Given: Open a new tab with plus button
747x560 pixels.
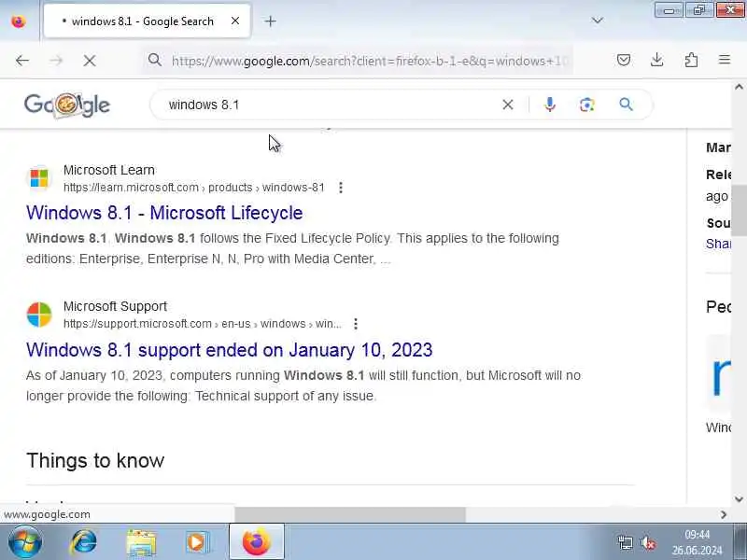Looking at the screenshot, I should point(270,21).
